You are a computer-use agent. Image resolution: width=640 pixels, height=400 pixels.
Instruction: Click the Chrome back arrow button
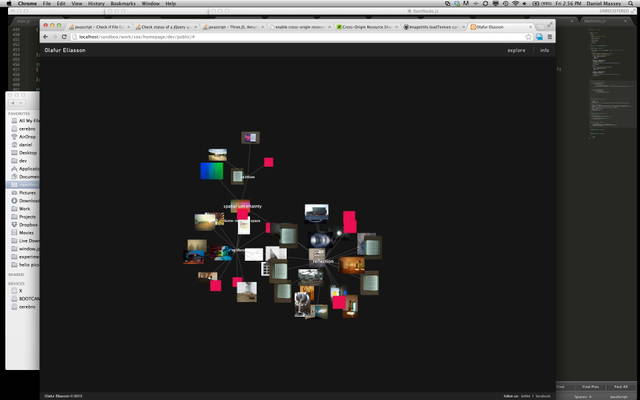coord(46,37)
